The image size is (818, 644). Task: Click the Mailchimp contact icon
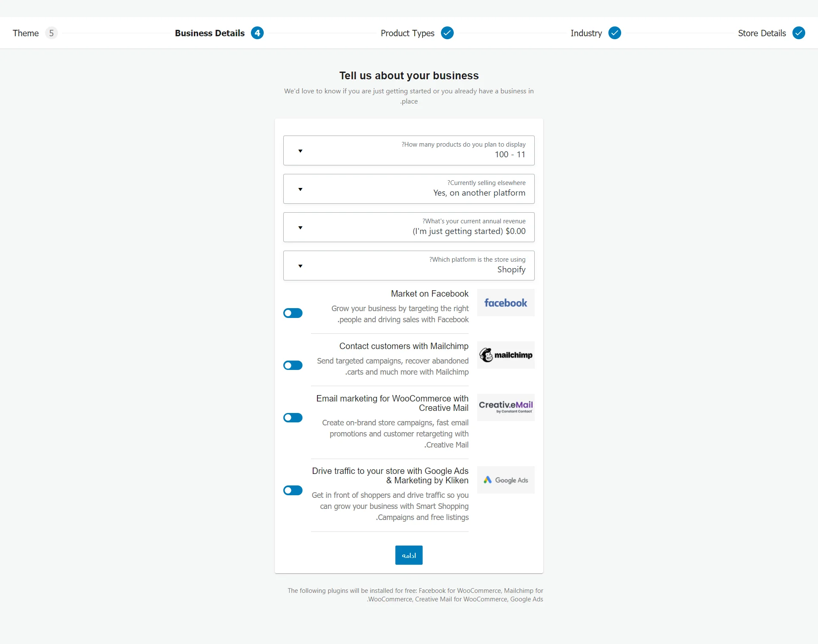click(506, 355)
